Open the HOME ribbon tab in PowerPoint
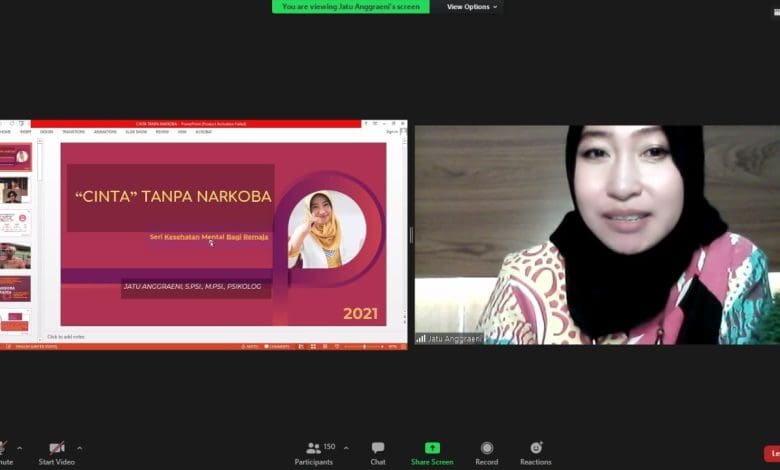780x470 pixels. coord(5,132)
